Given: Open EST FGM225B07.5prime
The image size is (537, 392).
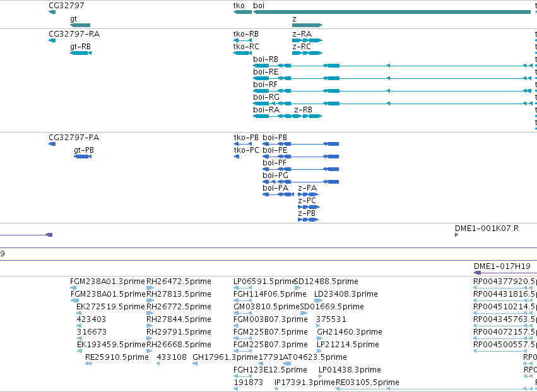Looking at the screenshot, I should tap(242, 338).
